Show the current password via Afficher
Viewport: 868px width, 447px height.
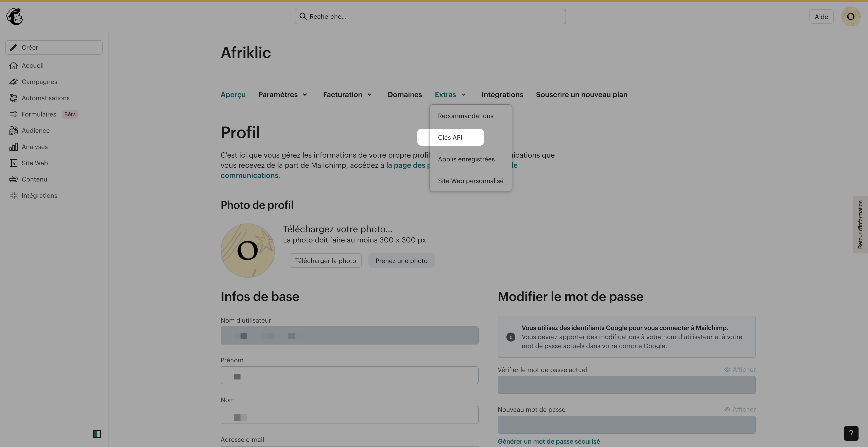click(740, 370)
